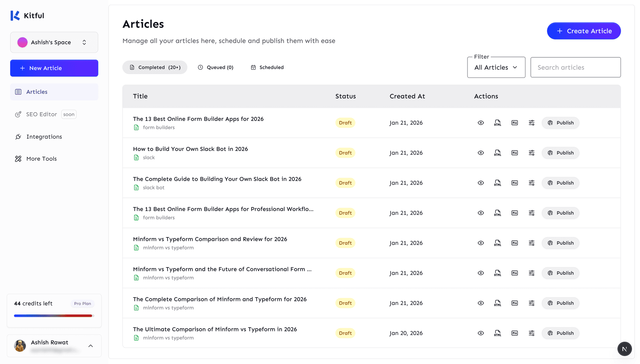The image size is (640, 364).
Task: Click the credits usage progress bar
Action: 53,316
